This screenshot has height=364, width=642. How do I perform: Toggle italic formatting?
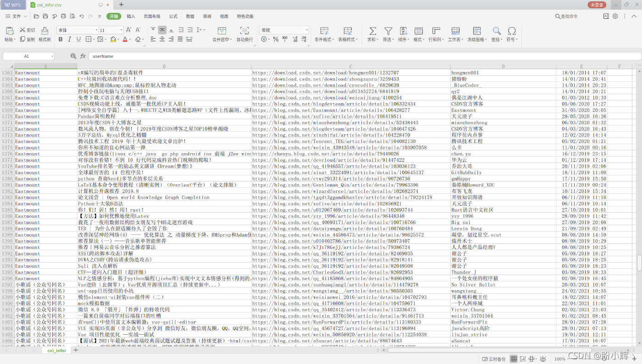tap(70, 39)
